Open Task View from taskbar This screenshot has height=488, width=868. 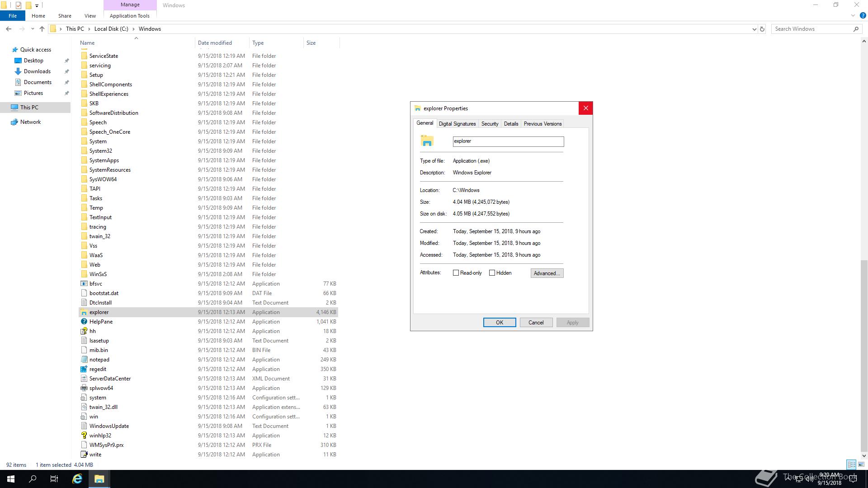coord(54,479)
